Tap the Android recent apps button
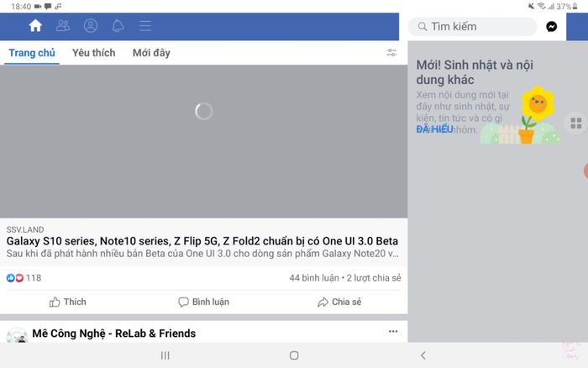 pos(165,355)
